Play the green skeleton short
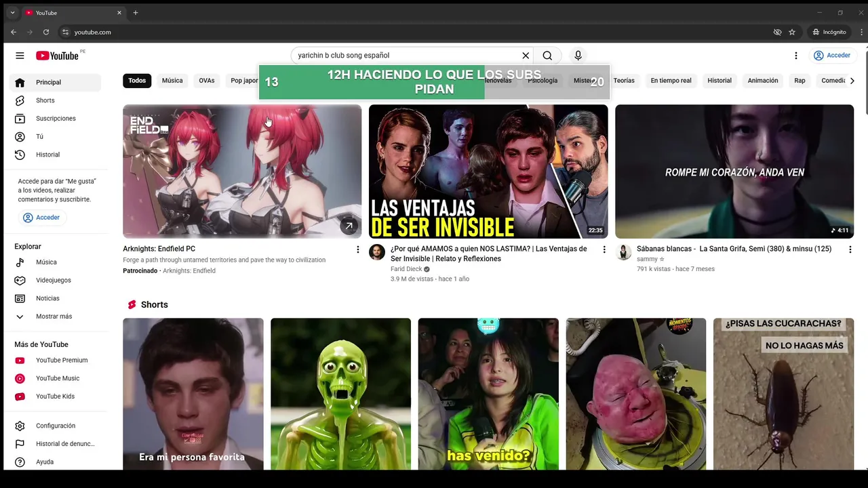Screen dimensions: 868x488 [x=340, y=394]
